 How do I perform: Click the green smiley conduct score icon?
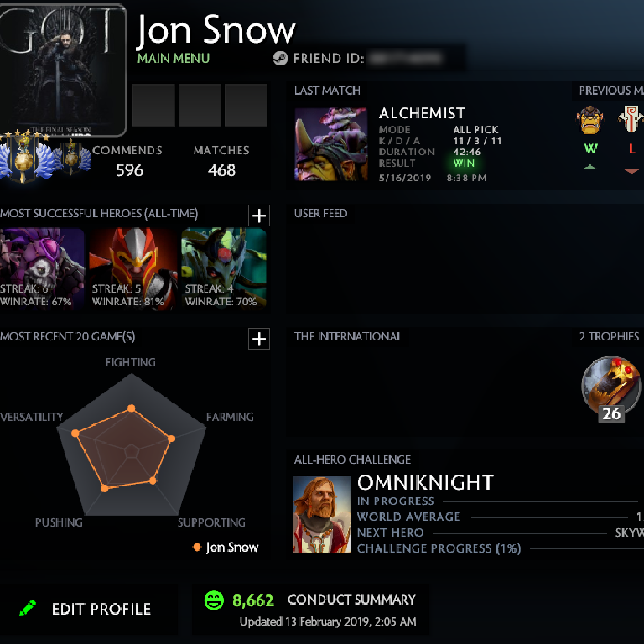point(214,600)
